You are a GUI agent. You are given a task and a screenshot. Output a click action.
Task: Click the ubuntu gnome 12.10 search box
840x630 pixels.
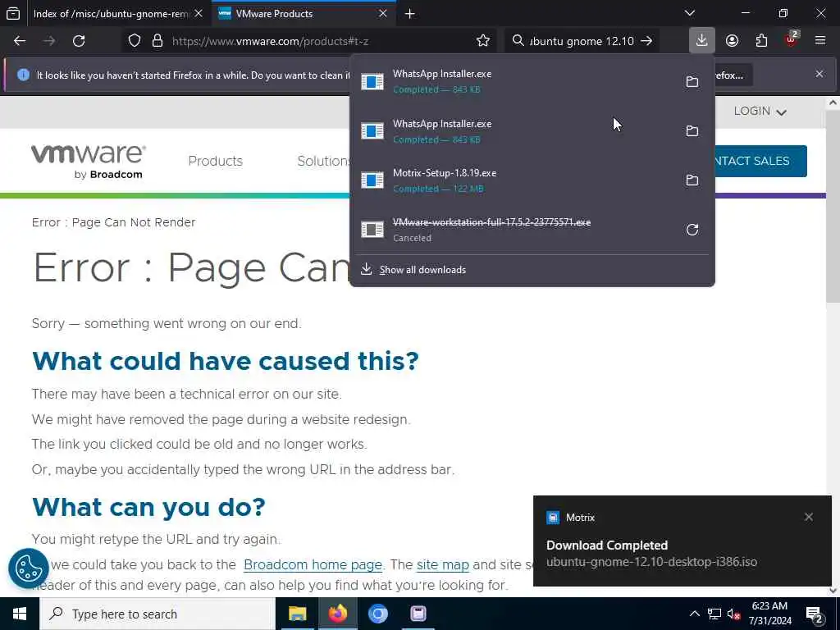(582, 41)
